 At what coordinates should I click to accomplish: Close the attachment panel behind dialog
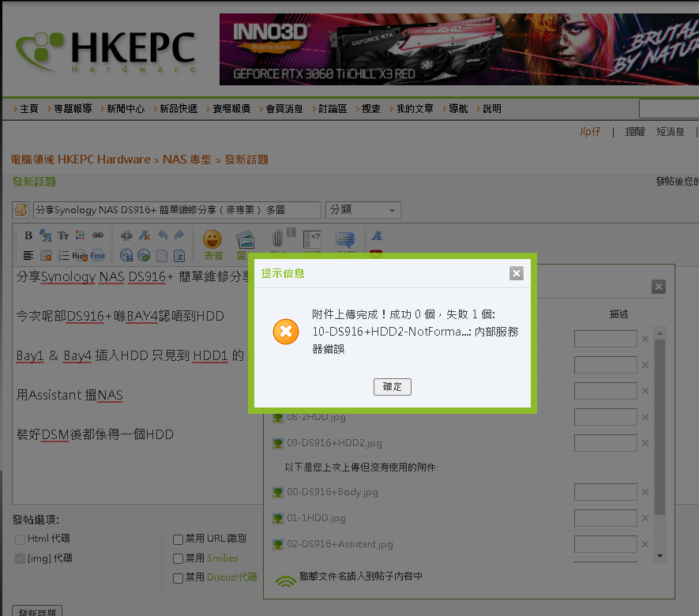(659, 287)
